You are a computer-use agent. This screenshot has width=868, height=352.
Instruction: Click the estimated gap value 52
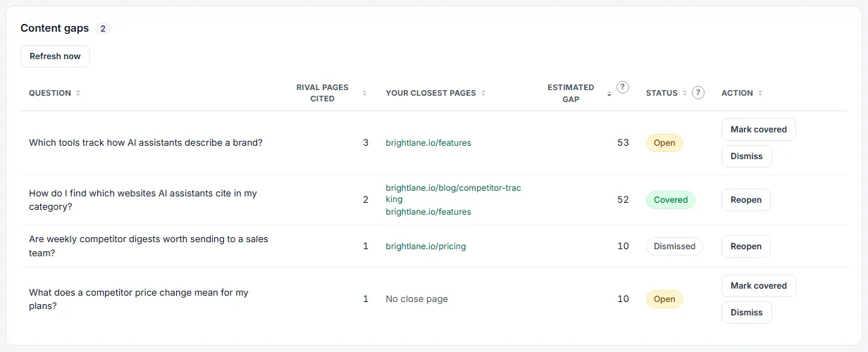623,200
